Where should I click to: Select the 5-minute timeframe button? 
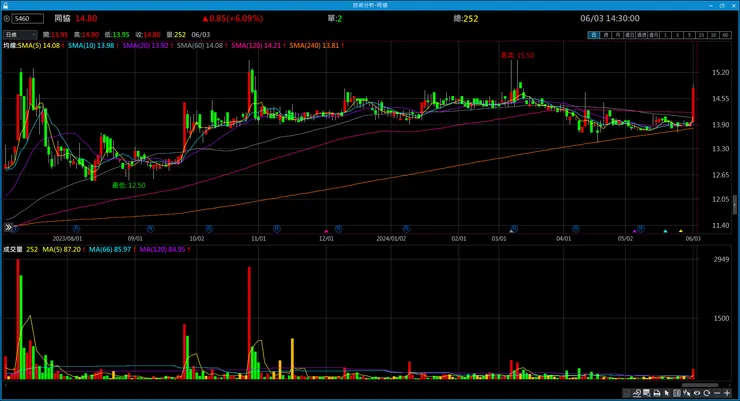pyautogui.click(x=690, y=35)
